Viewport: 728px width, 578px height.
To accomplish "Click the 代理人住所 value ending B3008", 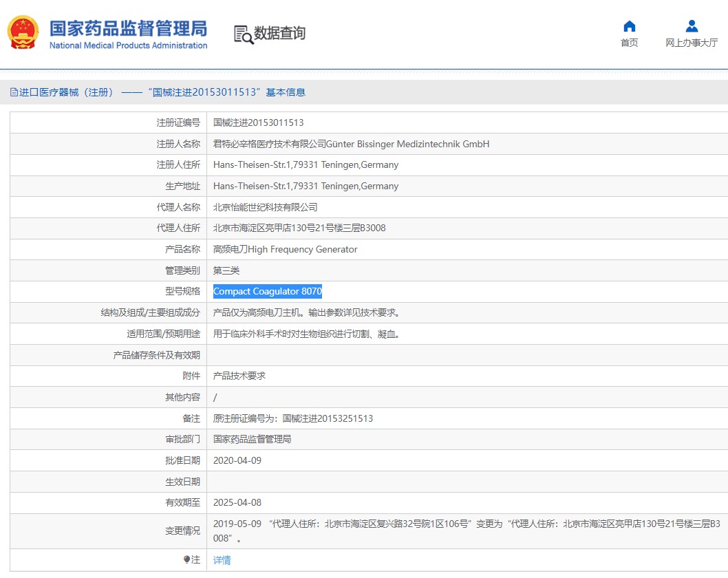I will pos(299,228).
